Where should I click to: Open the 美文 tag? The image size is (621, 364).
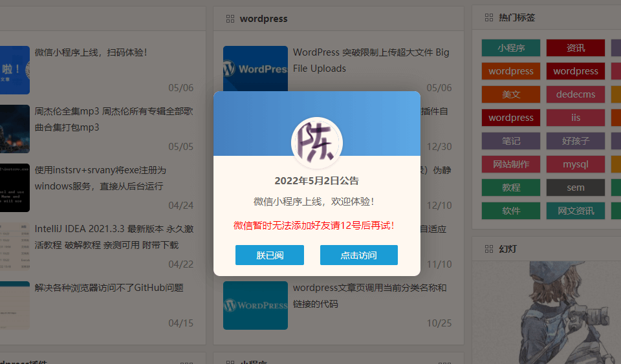point(511,94)
